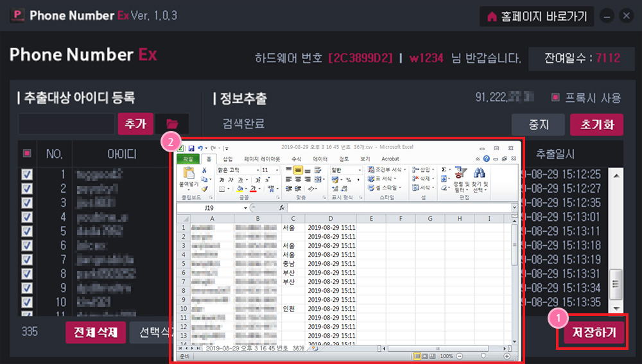Image resolution: width=642 pixels, height=364 pixels.
Task: Click the 전체삭제 button
Action: pos(96,332)
